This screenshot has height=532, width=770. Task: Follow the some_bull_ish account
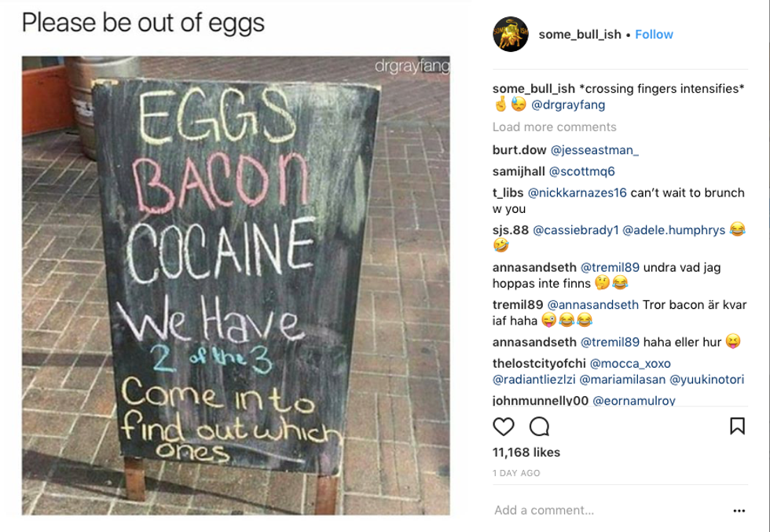click(x=654, y=35)
